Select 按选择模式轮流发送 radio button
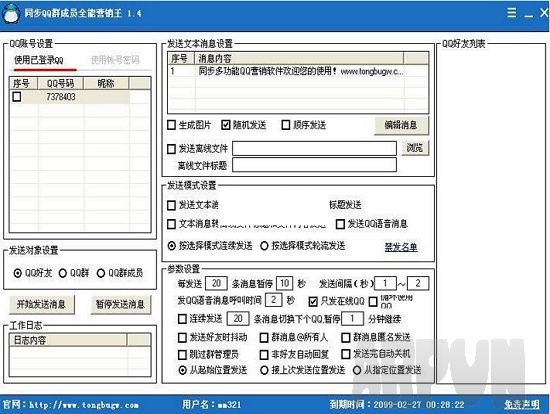The width and height of the screenshot is (550, 414). click(x=264, y=246)
